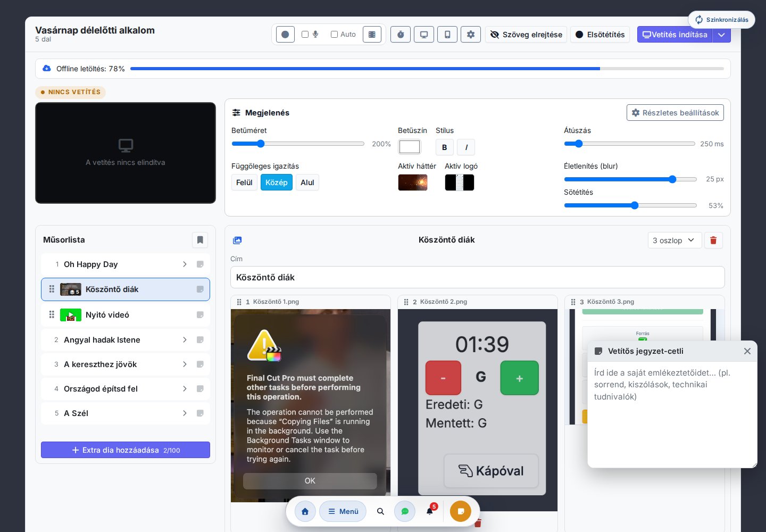Image resolution: width=766 pixels, height=532 pixels.
Task: Adjust the Életlenítés blur slider
Action: 630,179
